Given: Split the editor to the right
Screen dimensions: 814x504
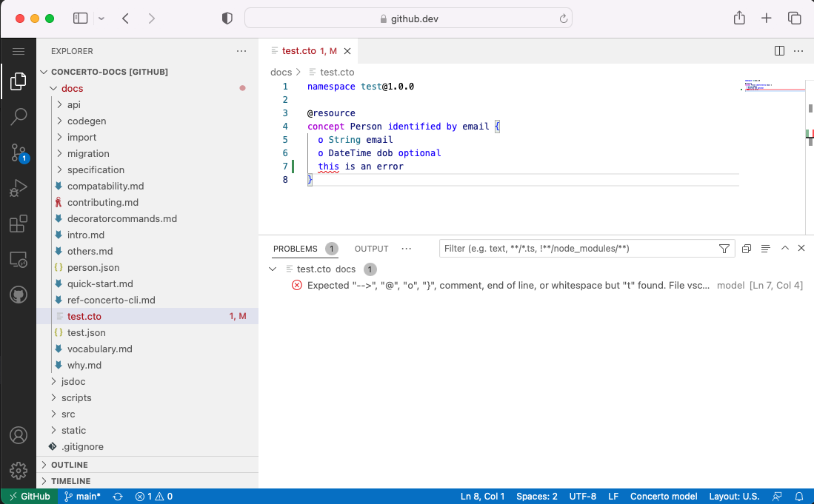Looking at the screenshot, I should pyautogui.click(x=779, y=50).
